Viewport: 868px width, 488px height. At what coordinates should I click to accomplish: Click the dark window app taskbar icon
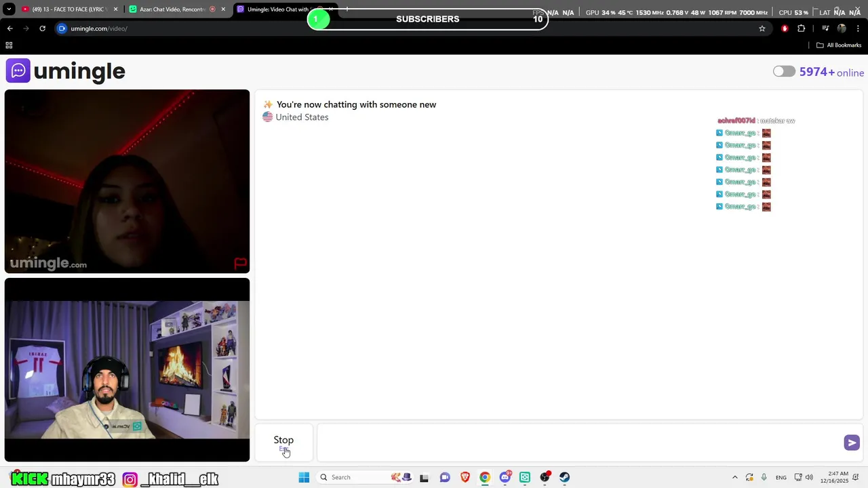[425, 477]
